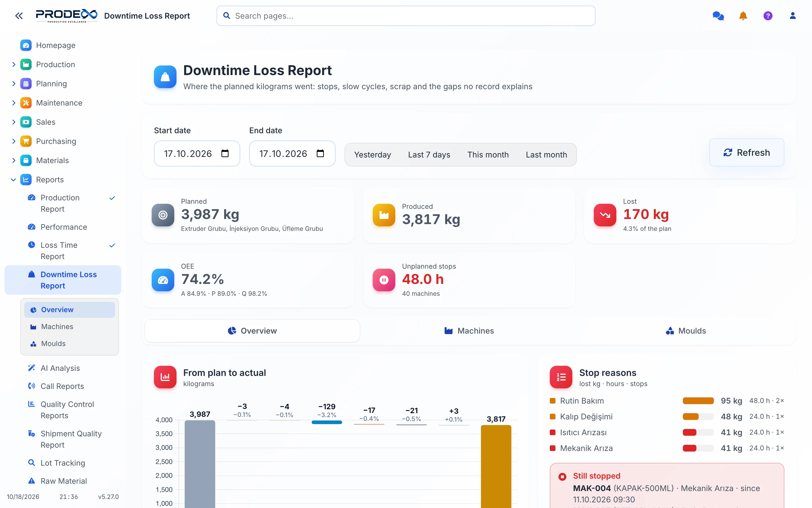Click the Kalıp Değişimi progress bar

click(698, 417)
